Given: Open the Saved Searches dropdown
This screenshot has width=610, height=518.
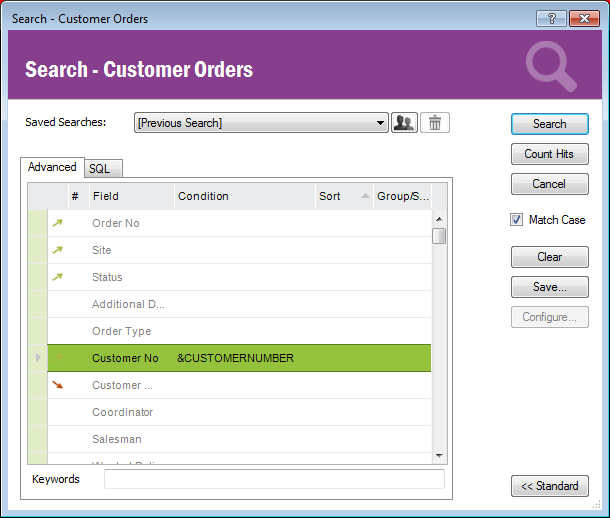Looking at the screenshot, I should [x=381, y=123].
